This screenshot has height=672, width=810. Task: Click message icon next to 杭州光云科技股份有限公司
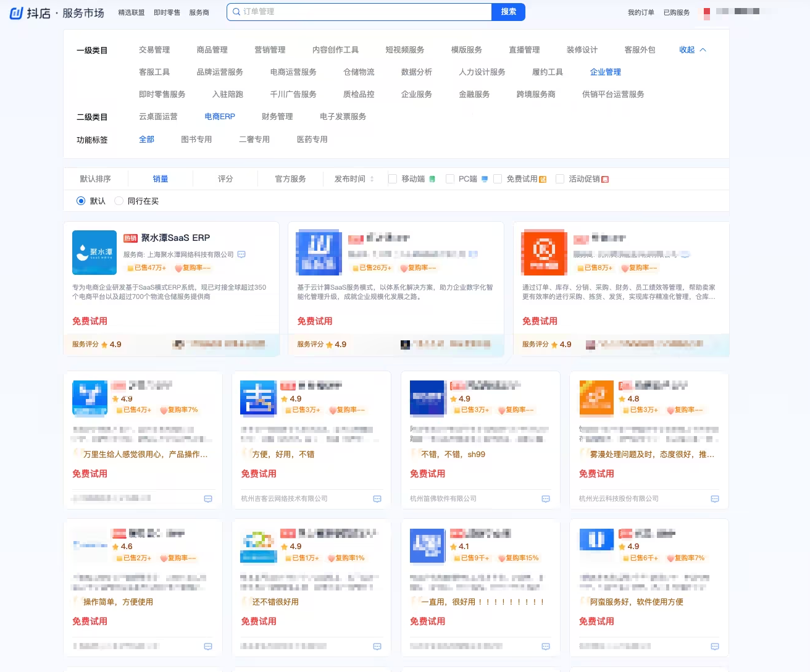click(715, 499)
